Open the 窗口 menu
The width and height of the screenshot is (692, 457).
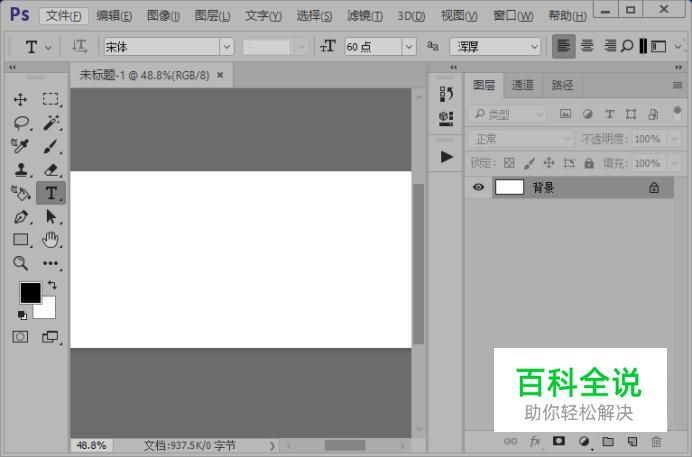click(513, 16)
